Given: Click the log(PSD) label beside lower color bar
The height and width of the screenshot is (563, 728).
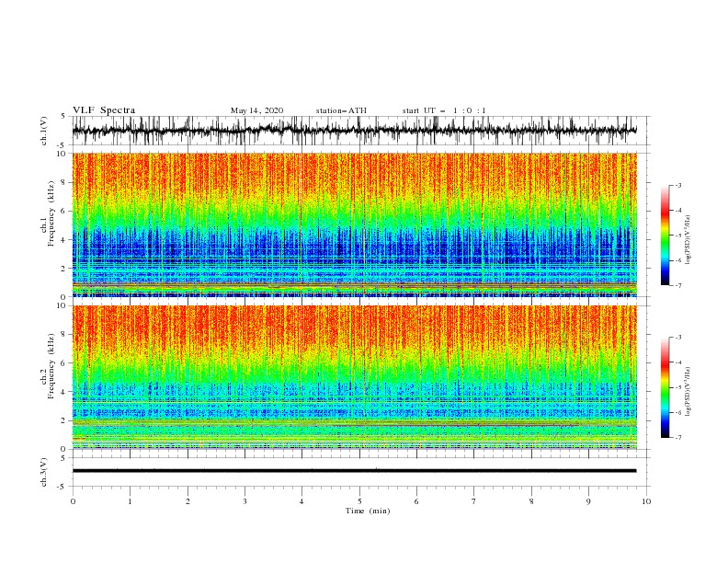Looking at the screenshot, I should tap(688, 392).
